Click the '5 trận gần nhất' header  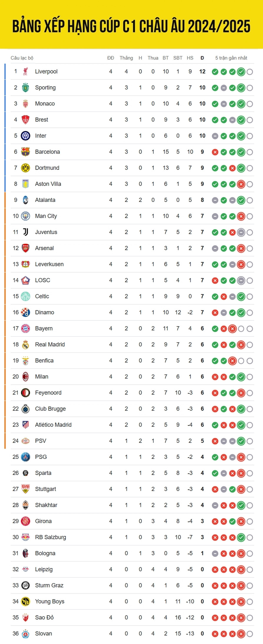point(231,58)
